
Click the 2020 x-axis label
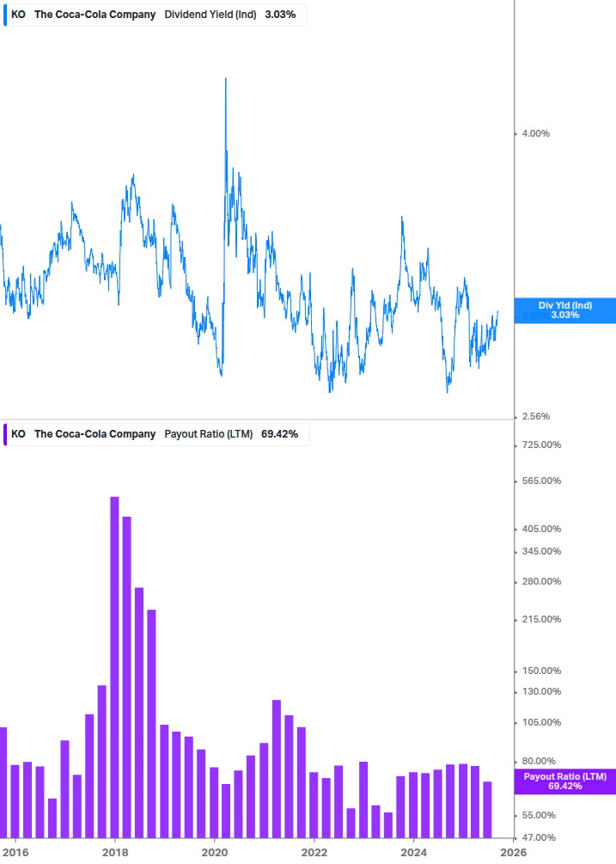[x=215, y=853]
